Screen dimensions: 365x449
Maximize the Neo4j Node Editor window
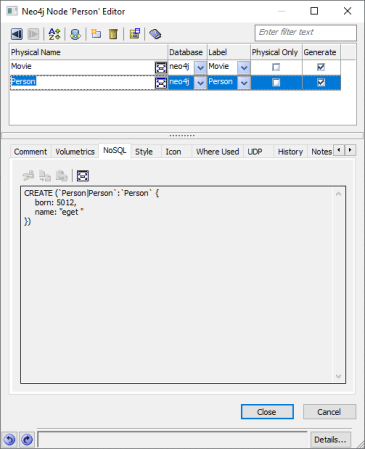point(314,11)
